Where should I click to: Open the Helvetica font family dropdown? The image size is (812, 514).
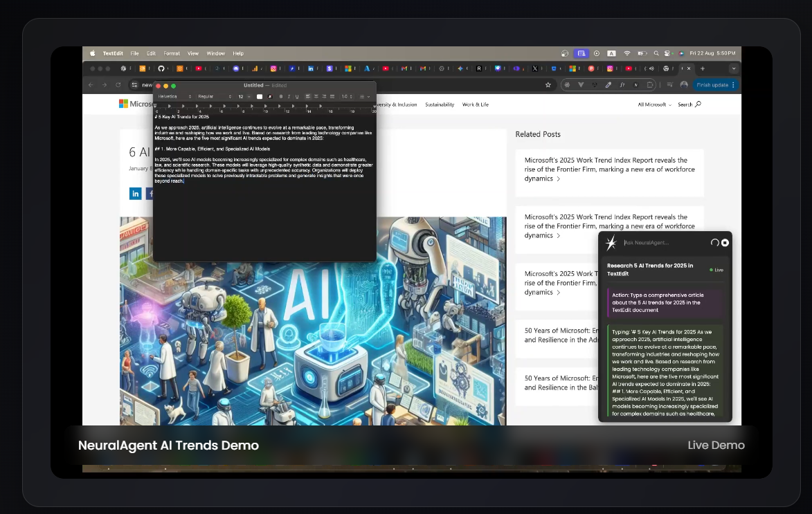click(x=174, y=96)
